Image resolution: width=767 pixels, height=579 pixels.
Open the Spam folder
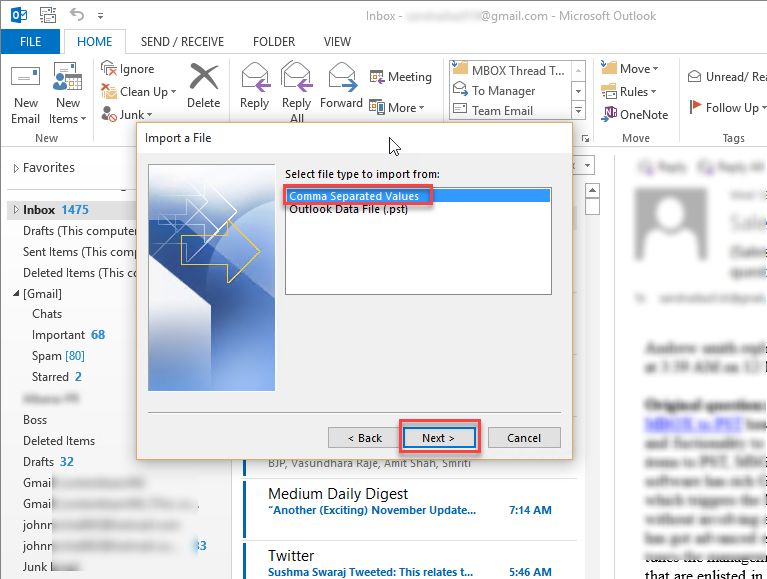click(x=58, y=356)
